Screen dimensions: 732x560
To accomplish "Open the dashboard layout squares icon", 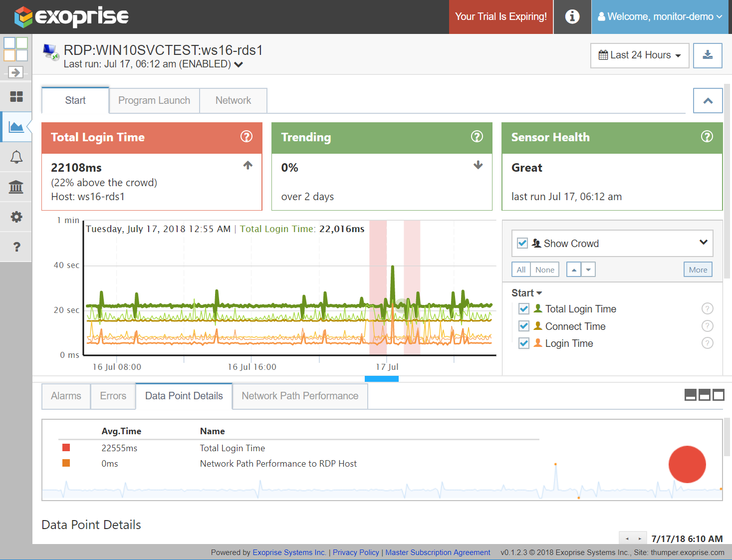I will point(16,49).
